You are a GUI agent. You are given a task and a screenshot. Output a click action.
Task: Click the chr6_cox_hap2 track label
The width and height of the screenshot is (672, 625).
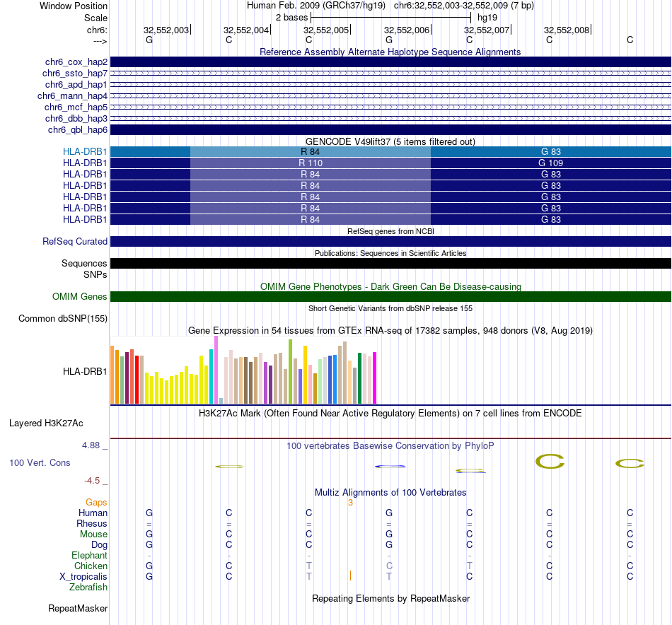[76, 62]
